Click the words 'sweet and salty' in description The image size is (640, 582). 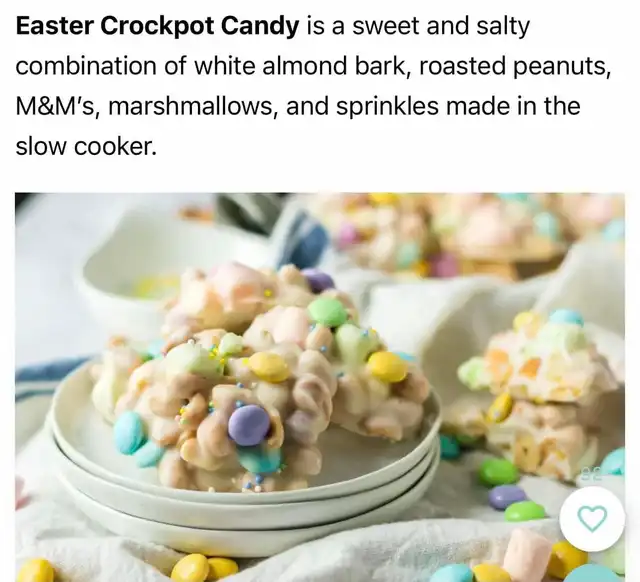coord(441,26)
